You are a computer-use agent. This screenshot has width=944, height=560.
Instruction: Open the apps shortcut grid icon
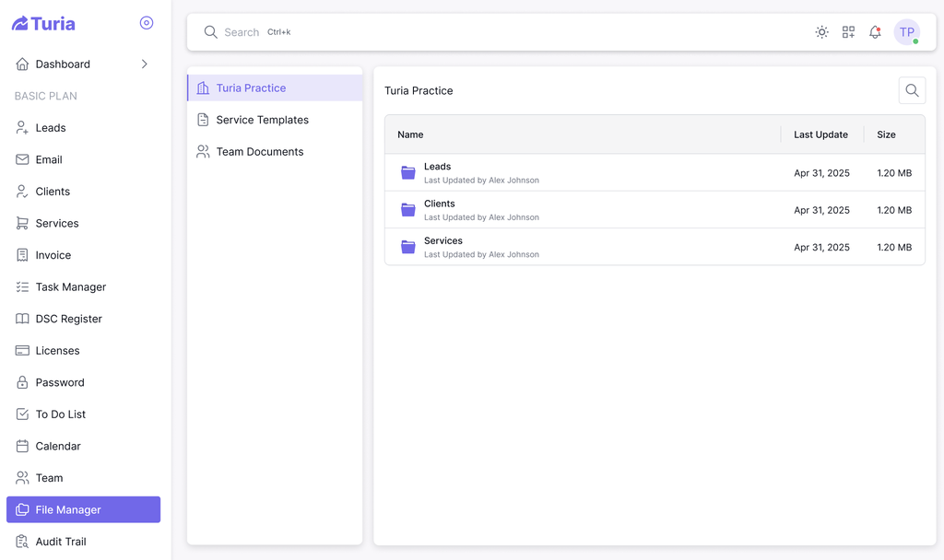[848, 32]
